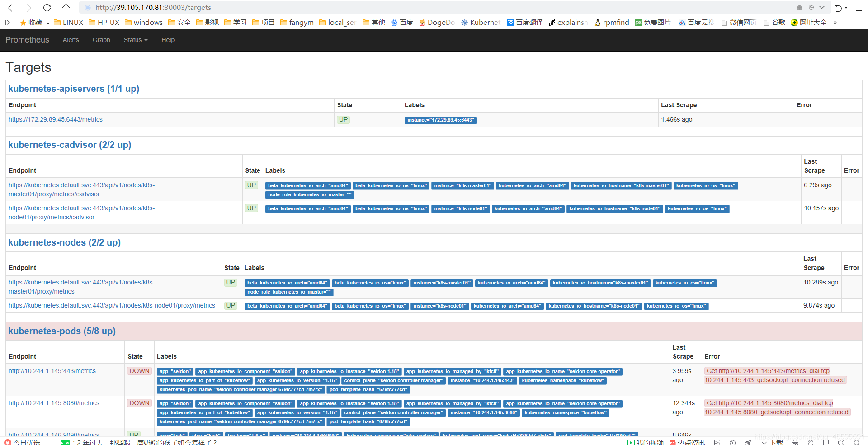Collapse the kubernetes-nodes (2/2 up) section

pos(64,242)
